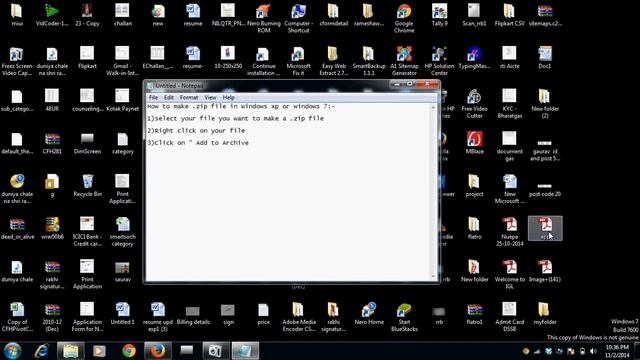
Task: Select the Free Video Cutter desktop icon
Action: tap(474, 104)
